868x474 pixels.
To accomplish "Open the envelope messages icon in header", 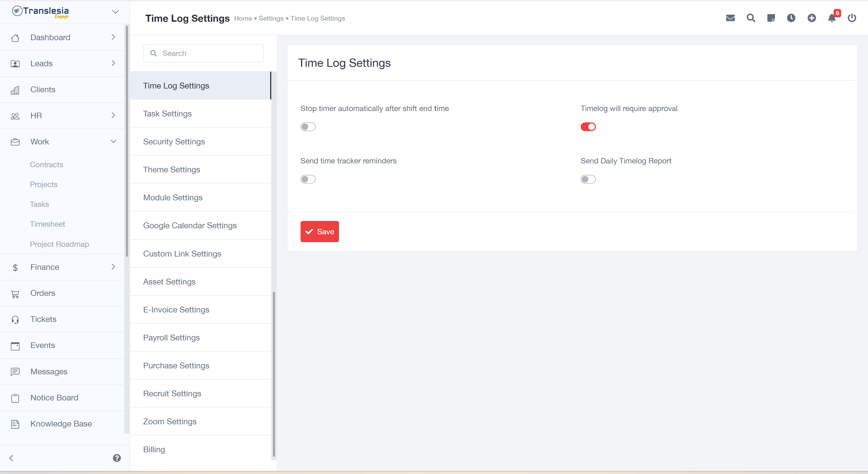I will (x=730, y=18).
